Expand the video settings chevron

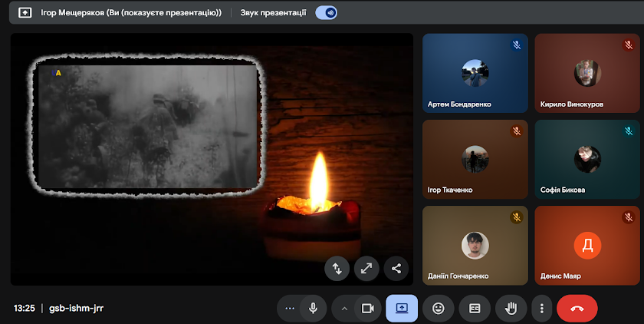(x=344, y=308)
